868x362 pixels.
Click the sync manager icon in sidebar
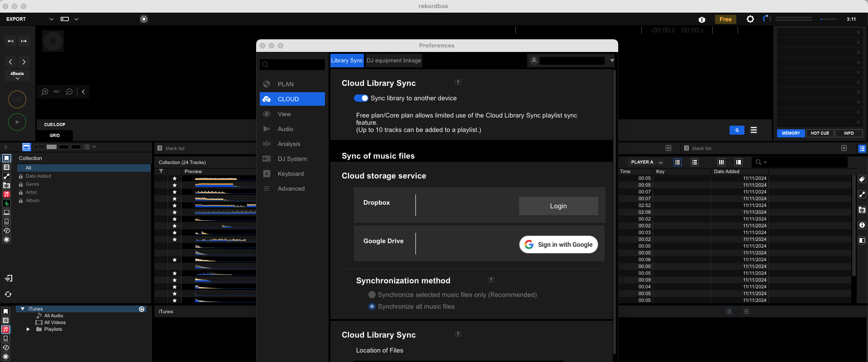pyautogui.click(x=8, y=294)
